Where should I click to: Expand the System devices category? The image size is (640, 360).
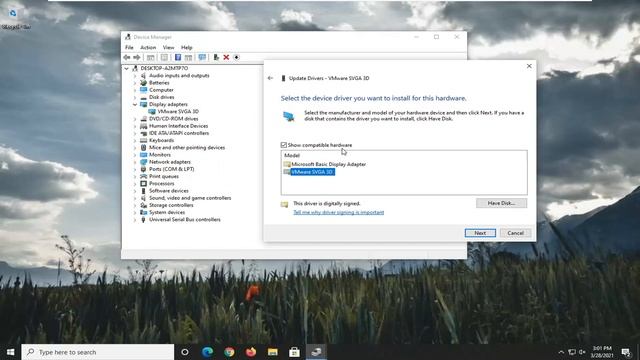135,212
